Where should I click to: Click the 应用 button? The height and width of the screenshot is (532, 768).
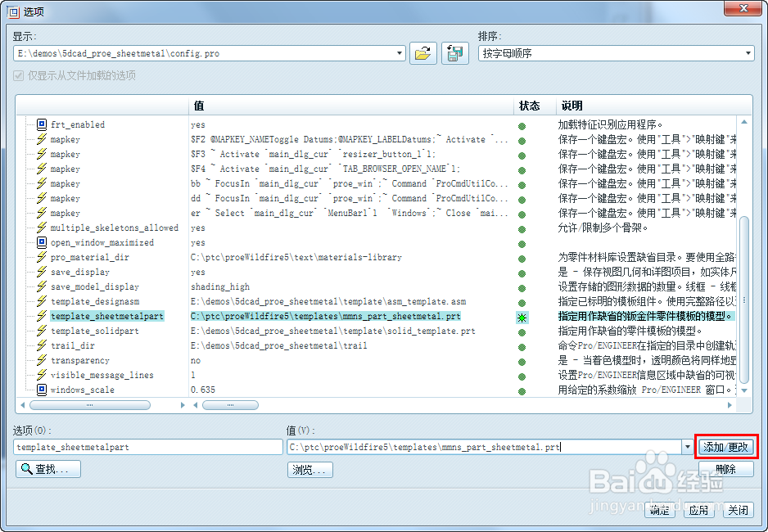[699, 511]
